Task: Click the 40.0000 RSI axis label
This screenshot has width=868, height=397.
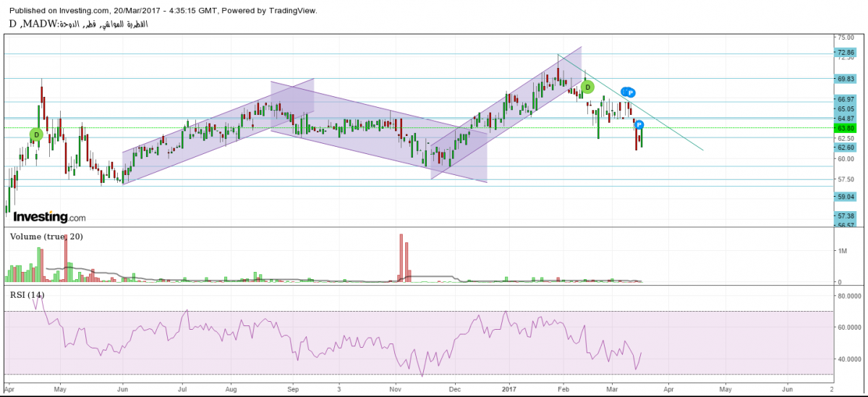Action: click(x=850, y=359)
